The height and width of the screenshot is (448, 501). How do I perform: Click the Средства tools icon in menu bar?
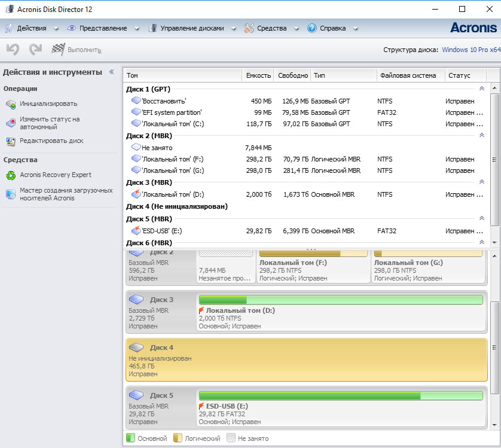[249, 28]
